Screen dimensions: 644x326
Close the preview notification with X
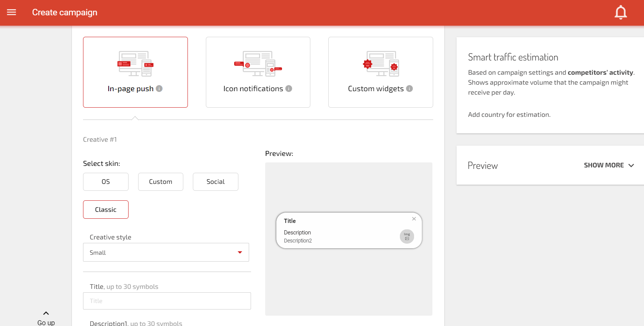coord(414,219)
